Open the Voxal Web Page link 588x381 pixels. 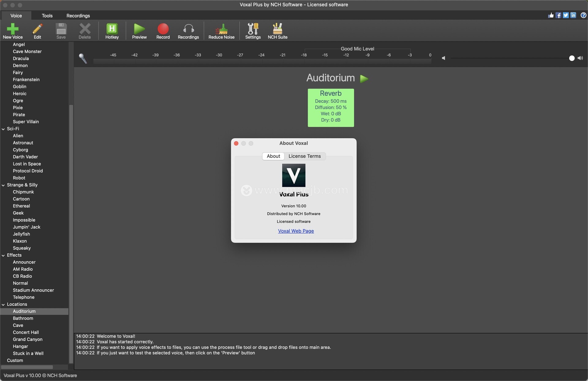[296, 231]
